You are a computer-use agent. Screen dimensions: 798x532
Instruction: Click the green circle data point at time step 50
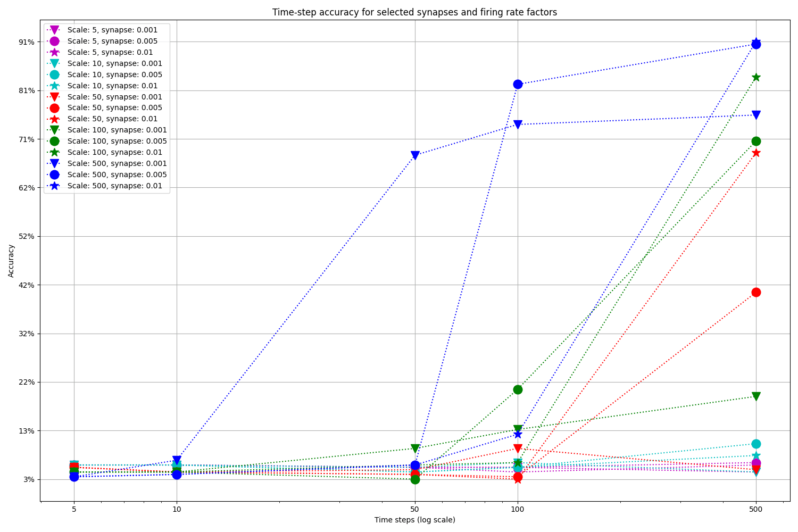(415, 479)
